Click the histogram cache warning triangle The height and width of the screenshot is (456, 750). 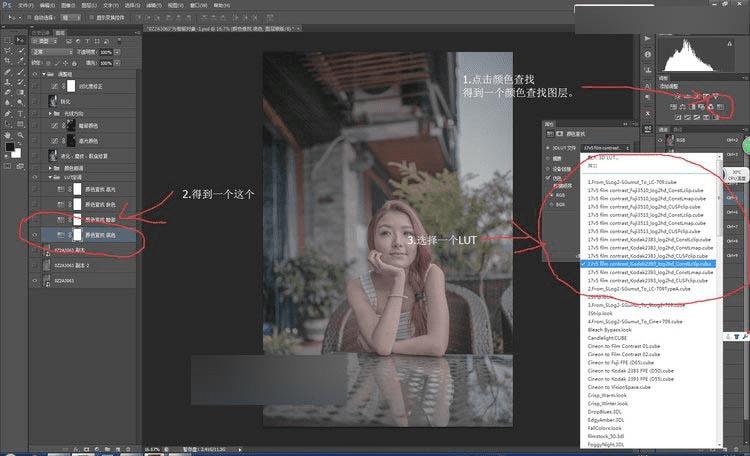pos(729,44)
